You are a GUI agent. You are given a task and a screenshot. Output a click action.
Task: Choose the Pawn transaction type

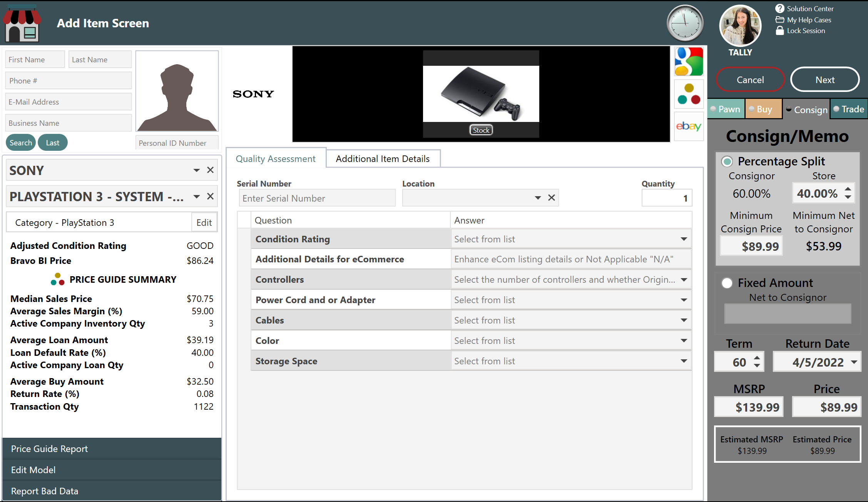[726, 109]
